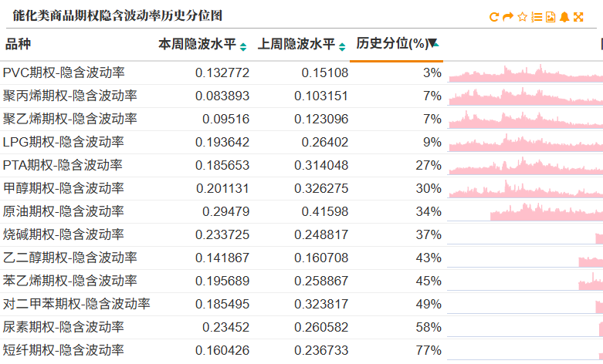Select the 聚乙烯期权-隐含波动率 row name
Screen dimensions: 603x364
70,119
